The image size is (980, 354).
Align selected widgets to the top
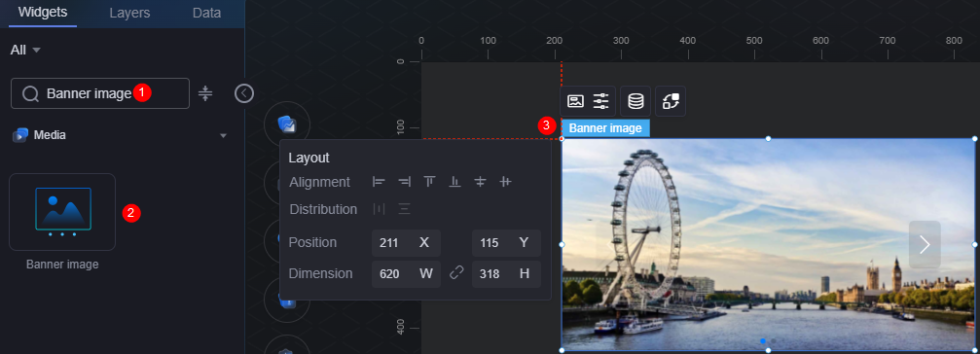[x=429, y=182]
